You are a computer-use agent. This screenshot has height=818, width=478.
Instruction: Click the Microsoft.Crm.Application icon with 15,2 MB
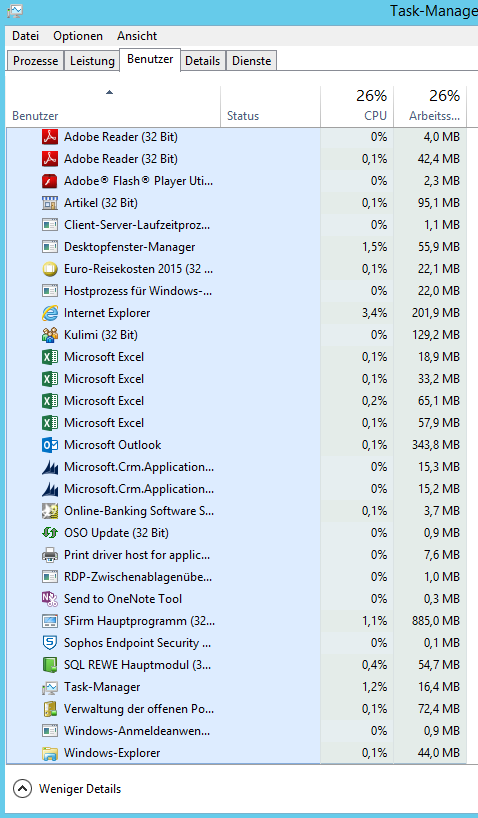pyautogui.click(x=50, y=489)
